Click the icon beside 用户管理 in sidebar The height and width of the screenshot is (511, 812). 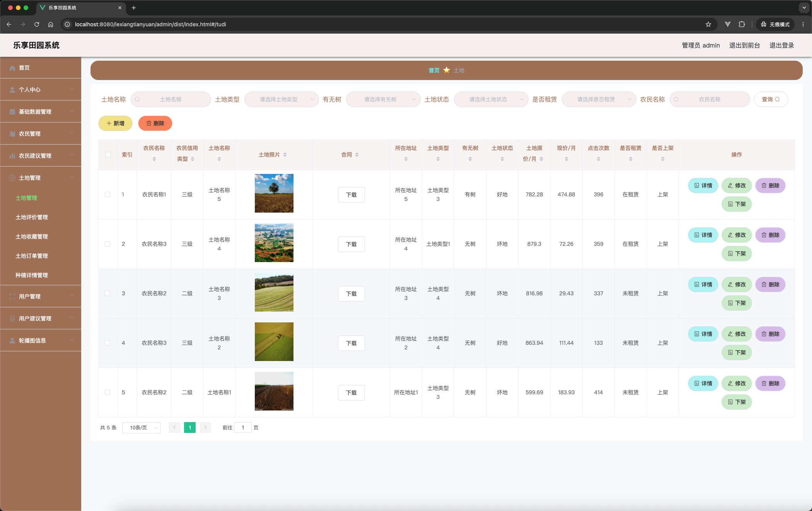12,296
